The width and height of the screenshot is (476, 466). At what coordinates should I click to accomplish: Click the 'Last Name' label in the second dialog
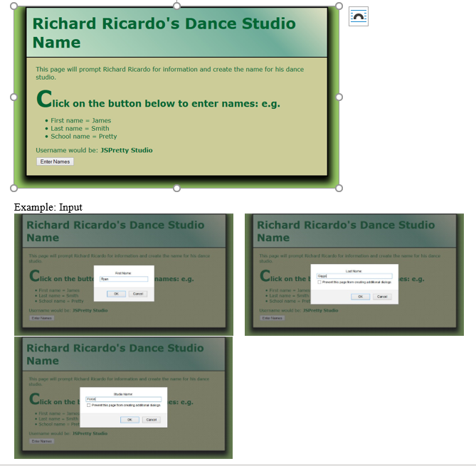pos(354,271)
